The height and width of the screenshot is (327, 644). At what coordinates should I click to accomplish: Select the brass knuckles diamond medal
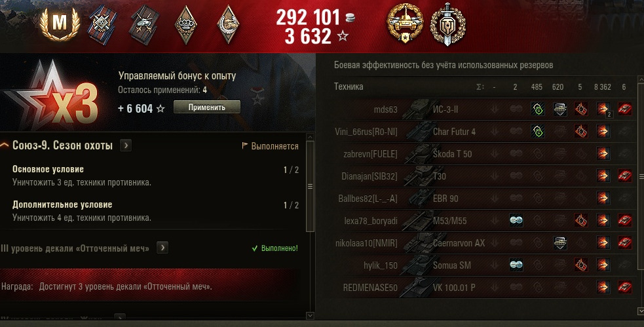point(185,25)
